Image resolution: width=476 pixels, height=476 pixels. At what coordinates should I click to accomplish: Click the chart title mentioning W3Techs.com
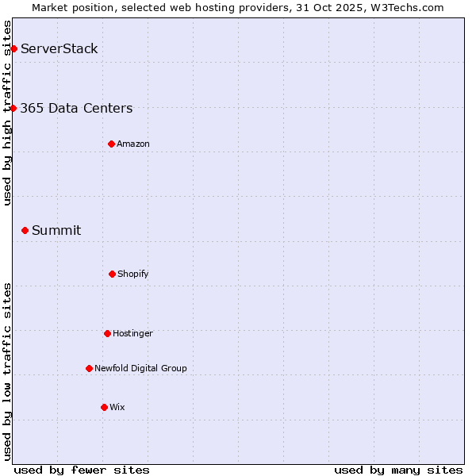238,7
